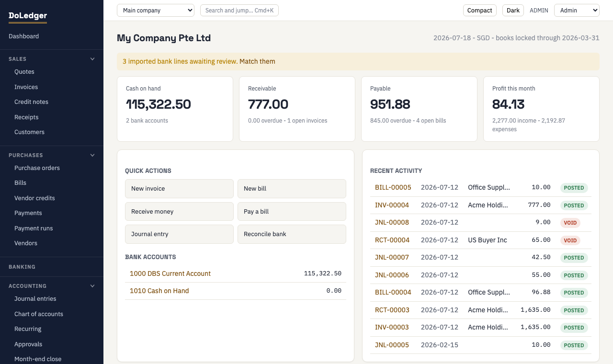
Task: Click Reconcile bank quick action
Action: [x=292, y=234]
